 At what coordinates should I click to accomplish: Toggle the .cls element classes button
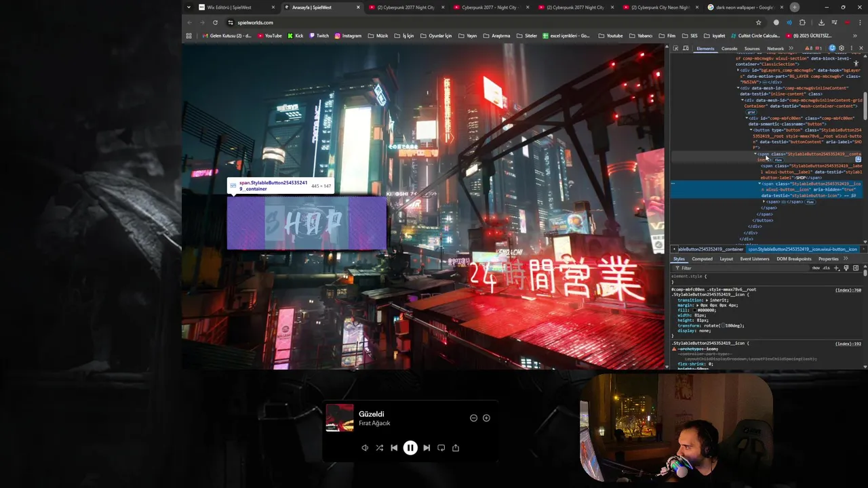pyautogui.click(x=826, y=268)
